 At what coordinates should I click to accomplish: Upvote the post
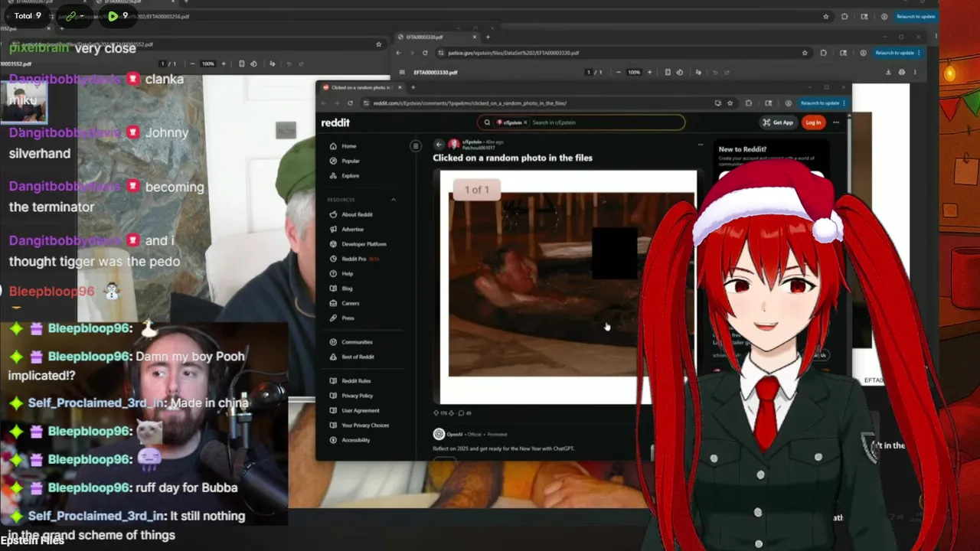point(436,413)
